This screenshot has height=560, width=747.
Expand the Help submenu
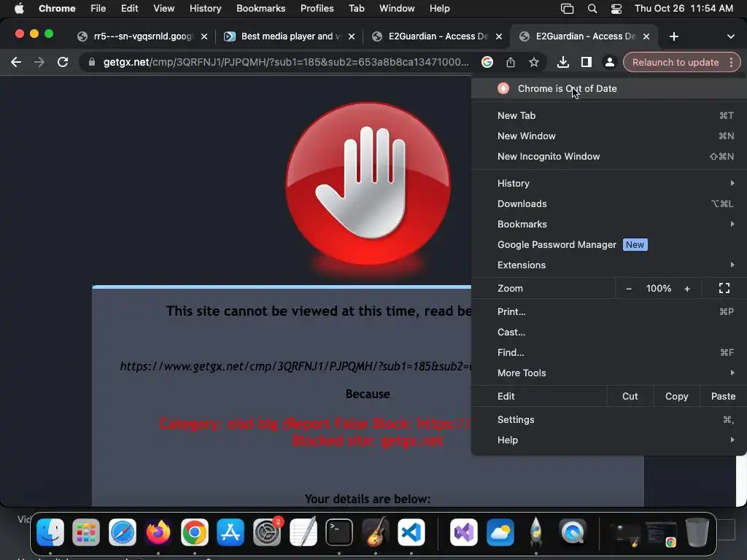609,440
